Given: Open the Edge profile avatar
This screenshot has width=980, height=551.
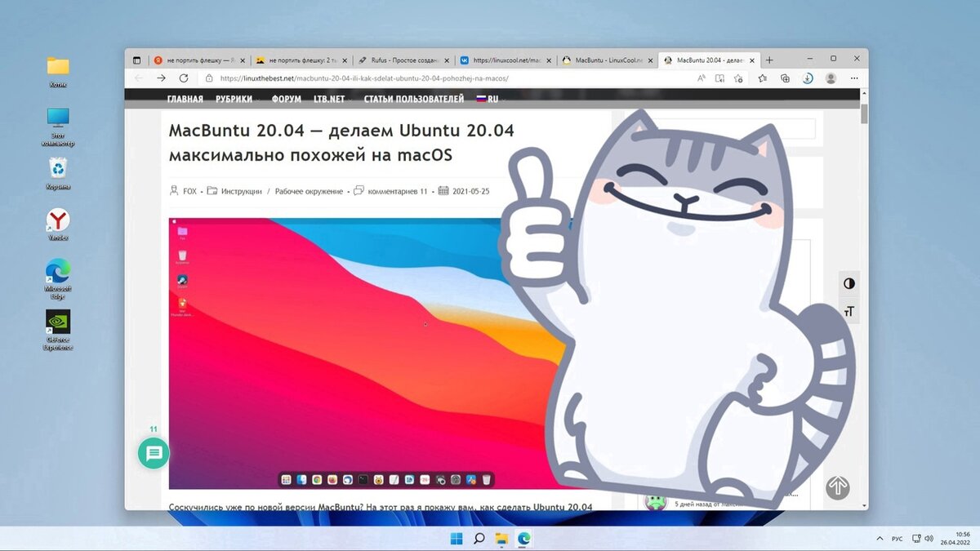Looking at the screenshot, I should pos(831,78).
